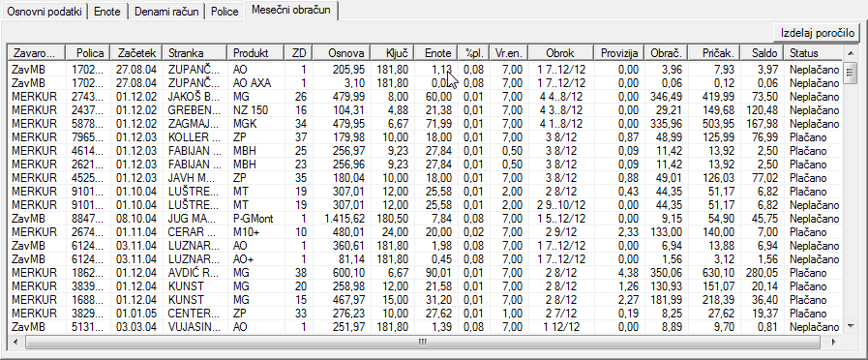Select the ZAGMAJ... customer cell
Image resolution: width=868 pixels, height=360 pixels.
click(193, 124)
